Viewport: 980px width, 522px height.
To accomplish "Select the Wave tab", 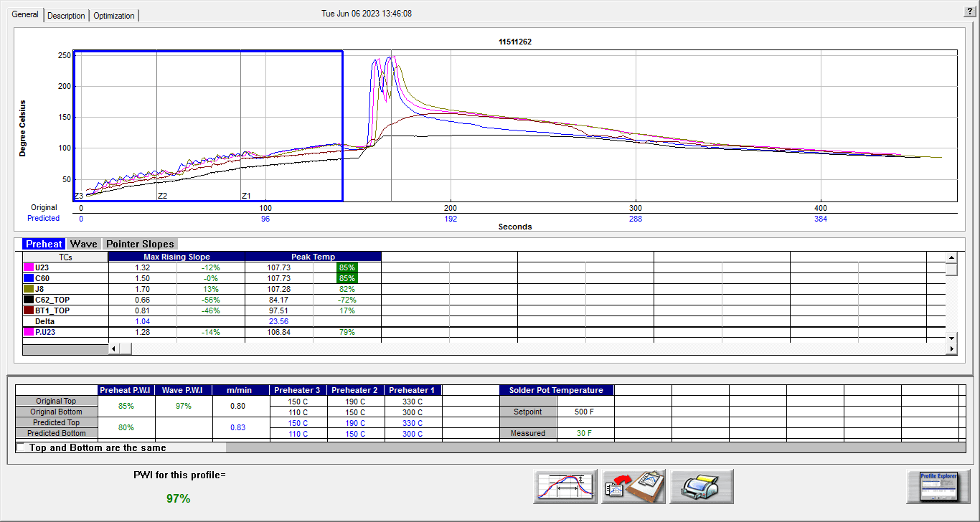I will (x=84, y=244).
